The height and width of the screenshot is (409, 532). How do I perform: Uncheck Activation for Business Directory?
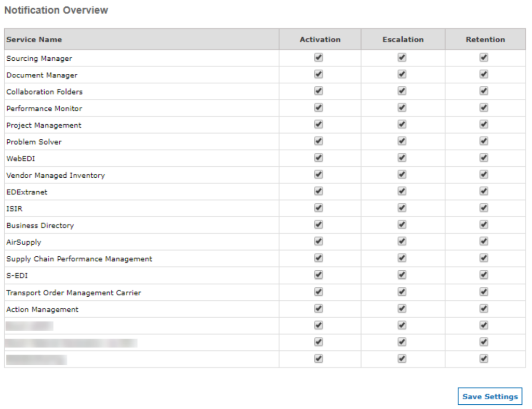coord(318,225)
